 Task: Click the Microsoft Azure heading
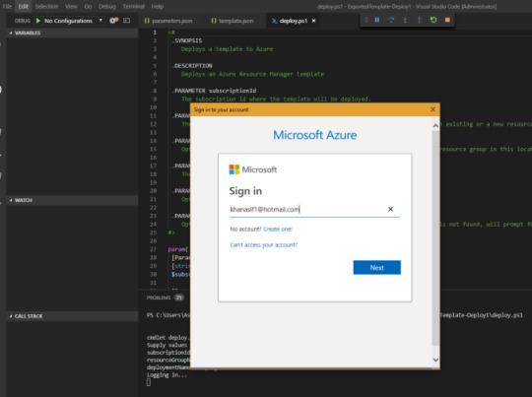click(315, 135)
